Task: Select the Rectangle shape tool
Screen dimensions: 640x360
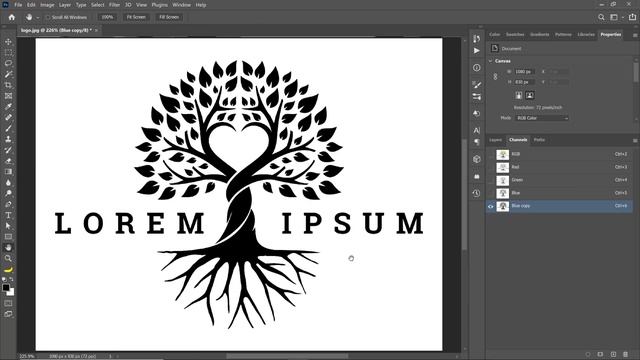Action: (x=8, y=237)
